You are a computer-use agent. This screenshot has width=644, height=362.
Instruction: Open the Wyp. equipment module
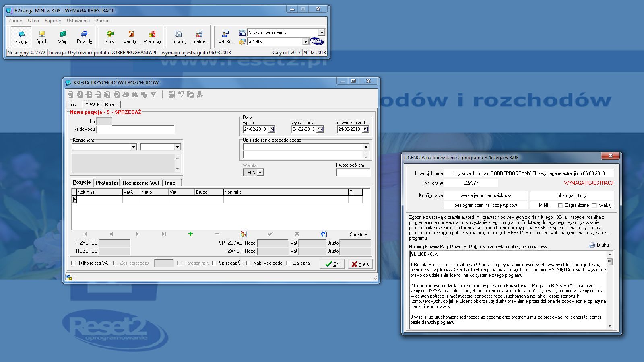click(63, 37)
